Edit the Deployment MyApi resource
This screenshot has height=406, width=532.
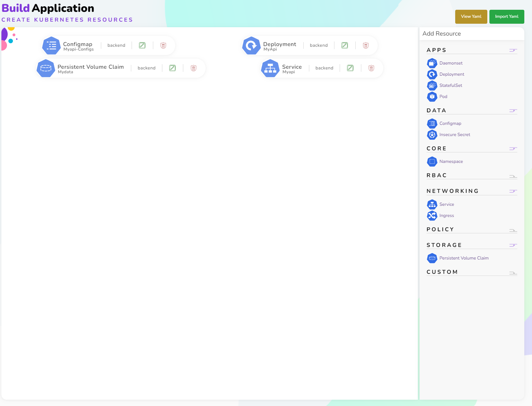[x=345, y=45]
